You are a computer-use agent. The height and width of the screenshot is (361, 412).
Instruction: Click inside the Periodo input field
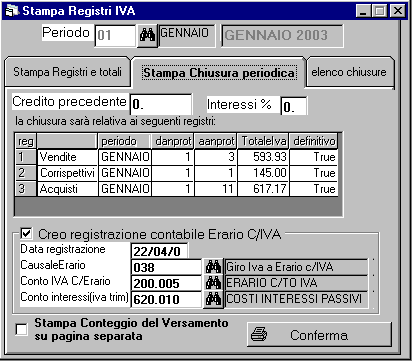click(x=115, y=35)
